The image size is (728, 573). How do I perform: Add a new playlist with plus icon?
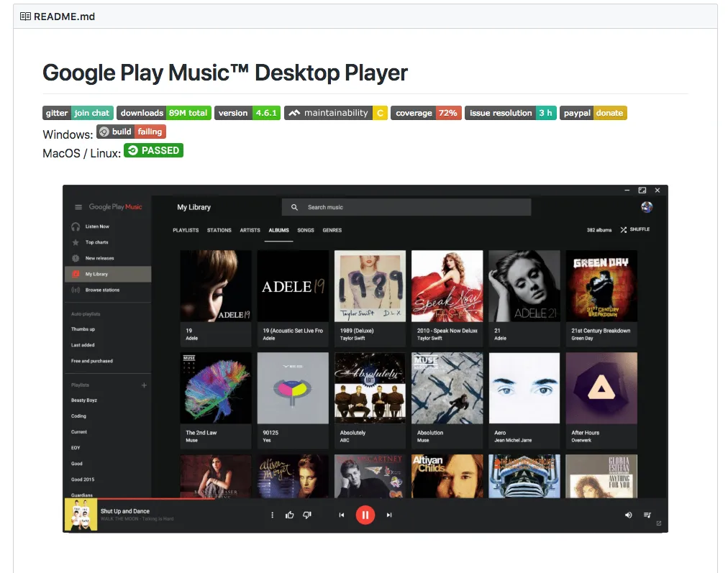[x=144, y=385]
